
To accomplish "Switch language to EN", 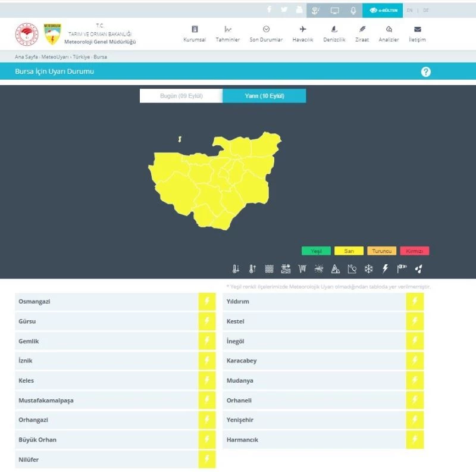I will coord(409,11).
